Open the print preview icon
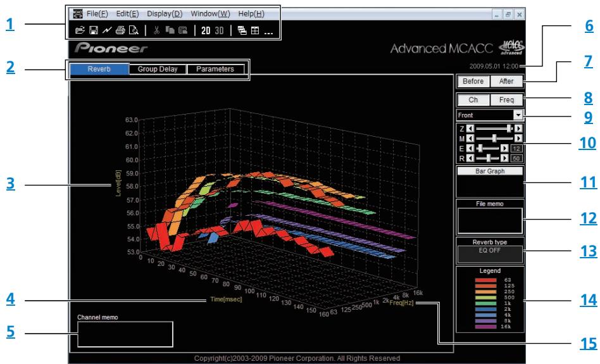Image resolution: width=600 pixels, height=364 pixels. tap(134, 30)
